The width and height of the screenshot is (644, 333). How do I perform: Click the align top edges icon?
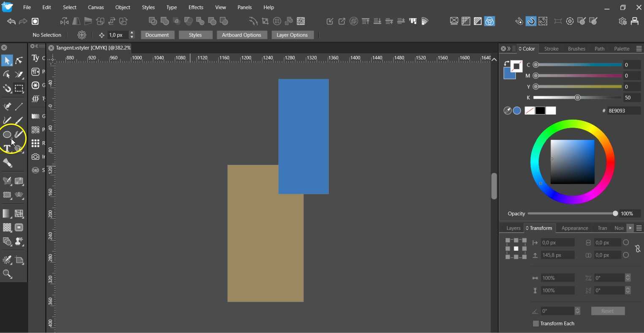(365, 21)
